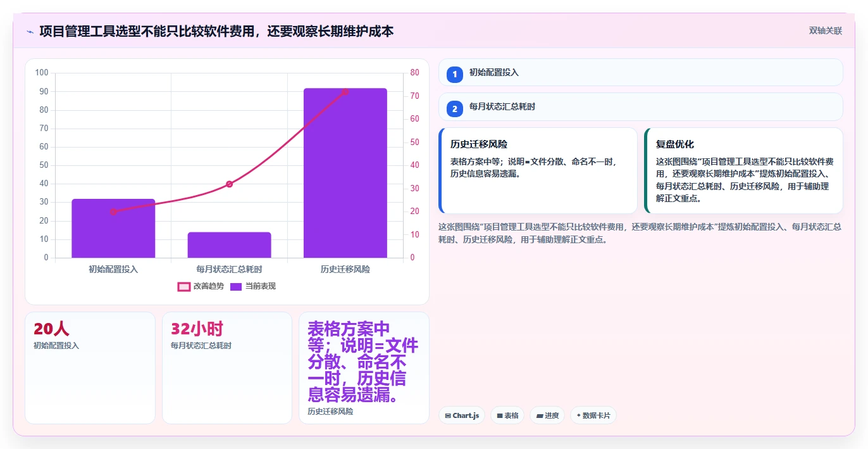Viewport: 868px width, 449px height.
Task: Click the pink 改善趋势 legend swatch
Action: (x=184, y=286)
